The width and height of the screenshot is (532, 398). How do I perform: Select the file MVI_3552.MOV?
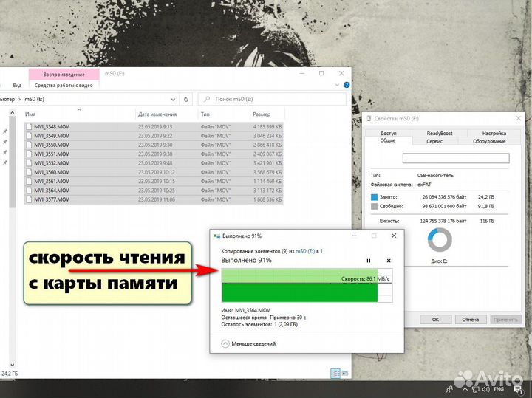[x=154, y=163]
